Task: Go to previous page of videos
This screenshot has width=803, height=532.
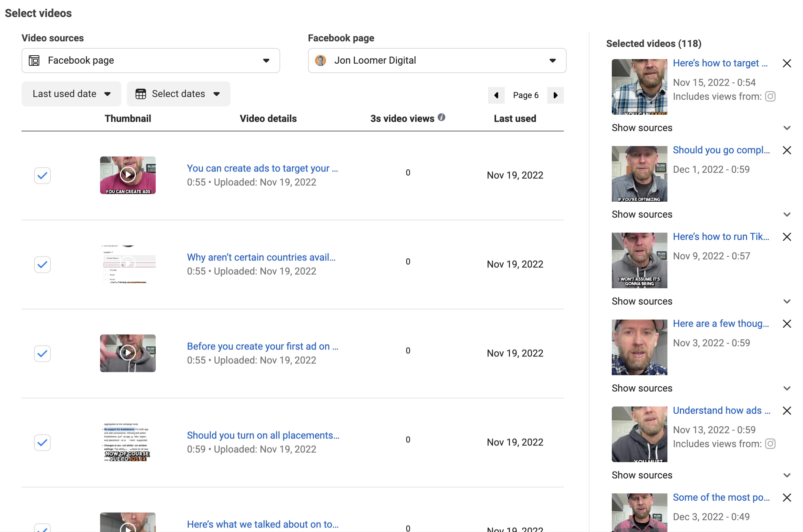Action: [x=496, y=95]
